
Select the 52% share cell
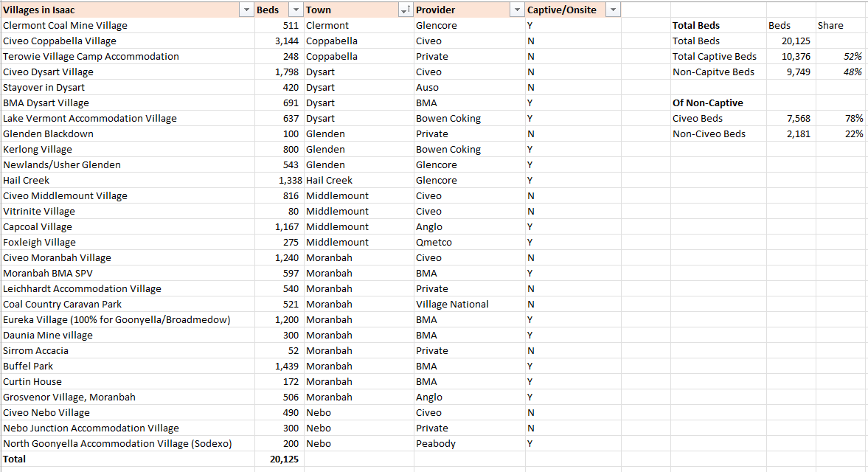(841, 57)
